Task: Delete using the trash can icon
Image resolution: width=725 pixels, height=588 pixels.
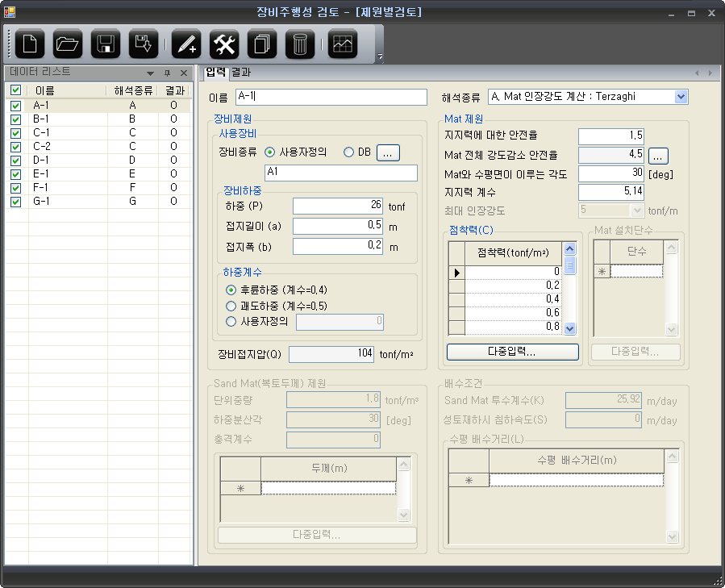Action: point(300,44)
